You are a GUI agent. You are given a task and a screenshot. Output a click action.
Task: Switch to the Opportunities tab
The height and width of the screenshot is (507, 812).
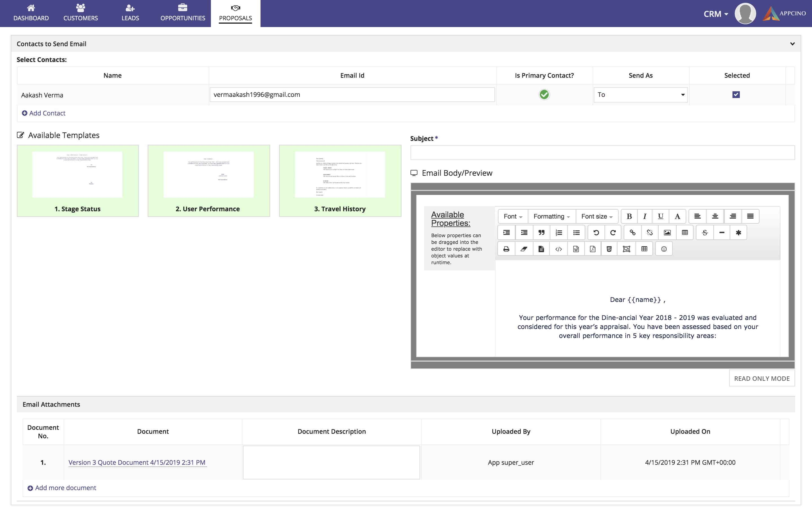coord(182,14)
